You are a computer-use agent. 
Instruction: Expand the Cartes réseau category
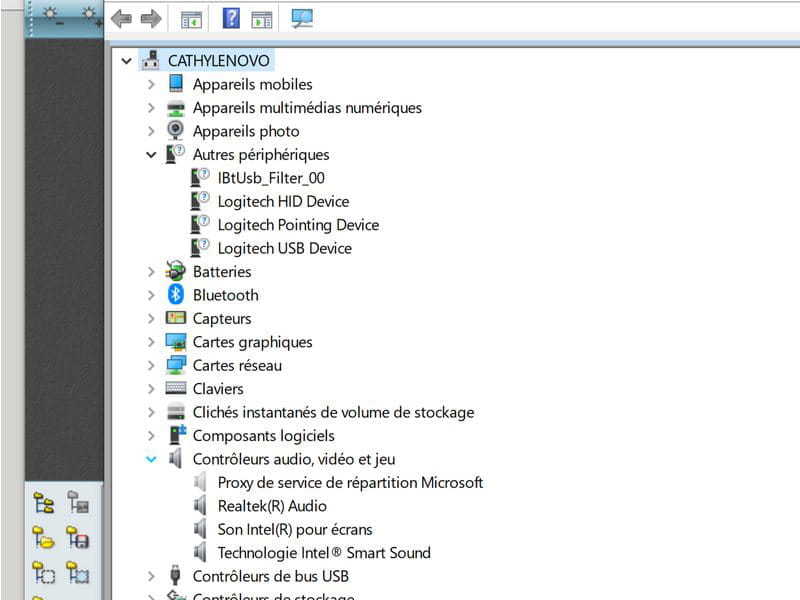(x=151, y=366)
